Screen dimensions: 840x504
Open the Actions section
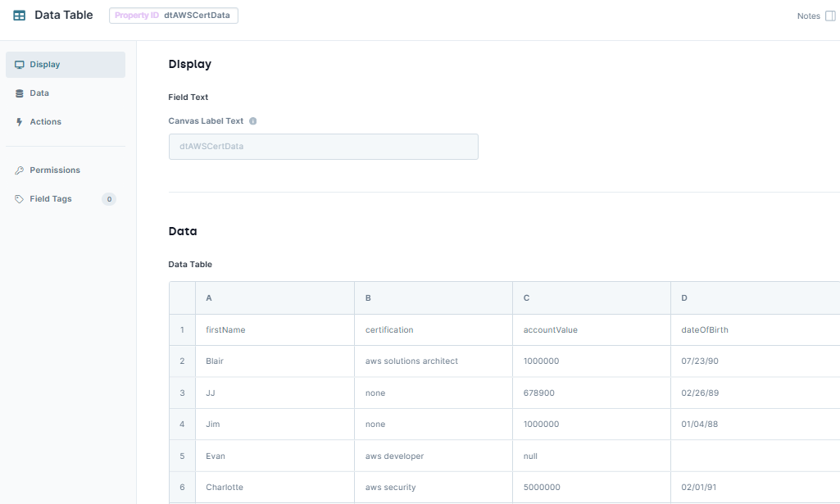[x=45, y=121]
